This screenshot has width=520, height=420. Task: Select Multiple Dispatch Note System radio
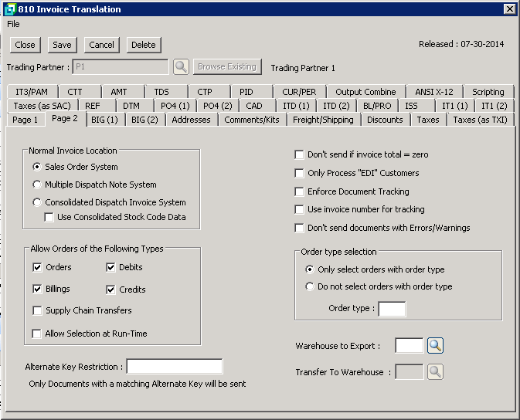pos(37,185)
